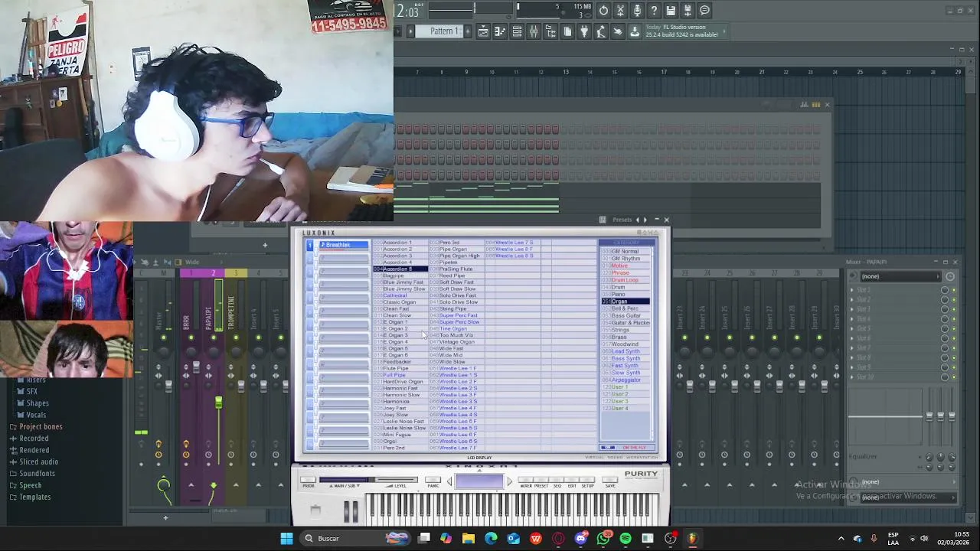Open the mixer icon in toolbar
980x551 pixels.
pos(534,31)
